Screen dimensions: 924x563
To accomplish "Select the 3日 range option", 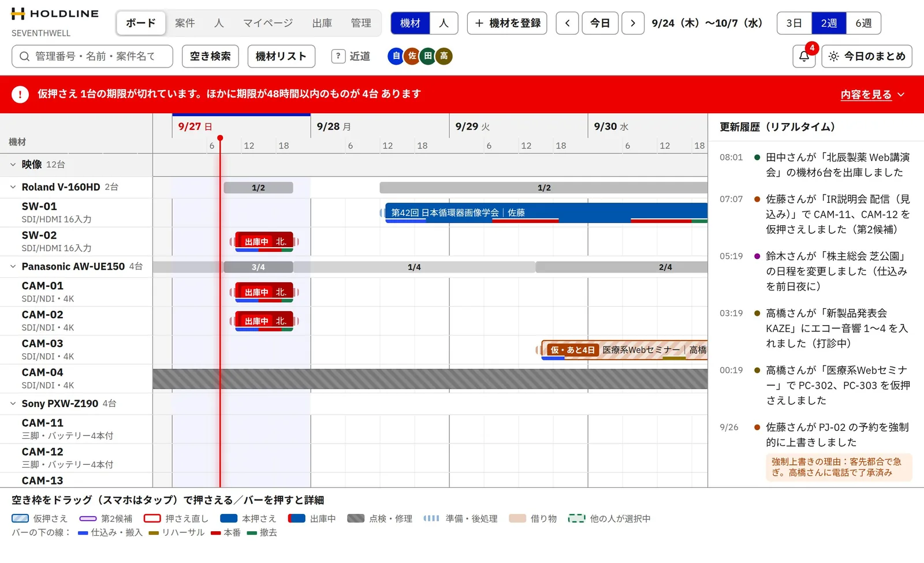I will [794, 23].
